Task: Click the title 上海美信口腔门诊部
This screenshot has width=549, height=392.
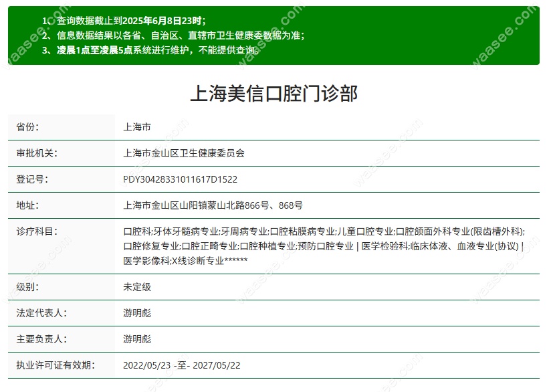Action: [273, 94]
